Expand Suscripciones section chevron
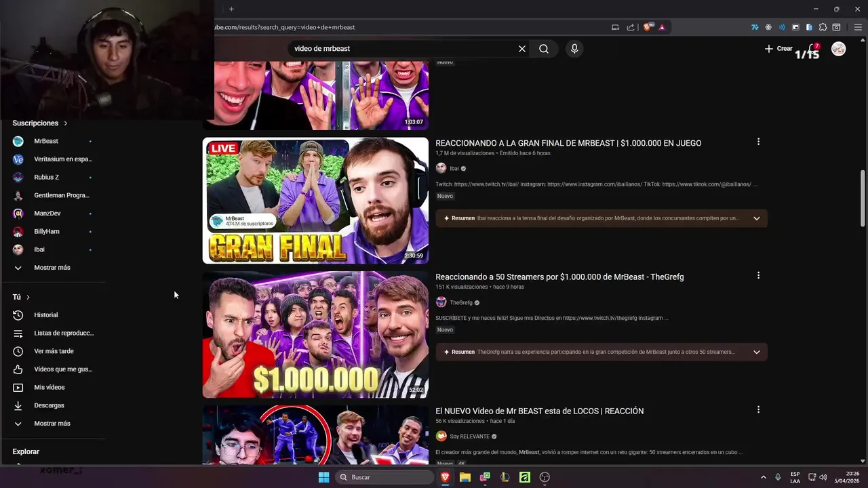The width and height of the screenshot is (868, 488). click(66, 123)
